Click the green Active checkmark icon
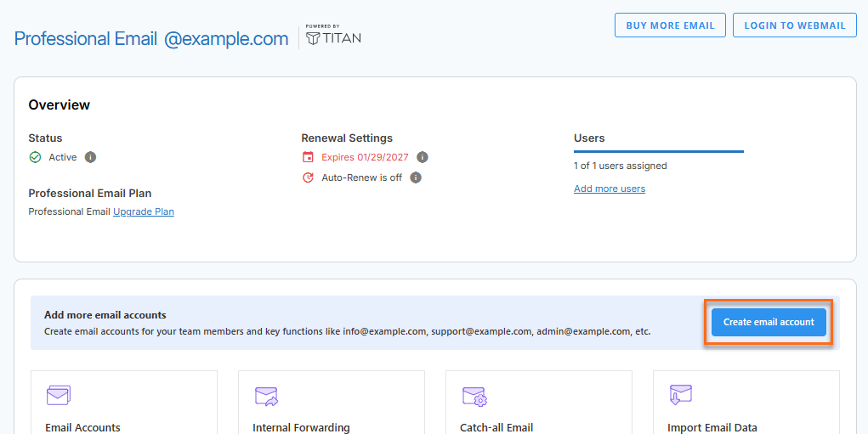 [x=35, y=158]
